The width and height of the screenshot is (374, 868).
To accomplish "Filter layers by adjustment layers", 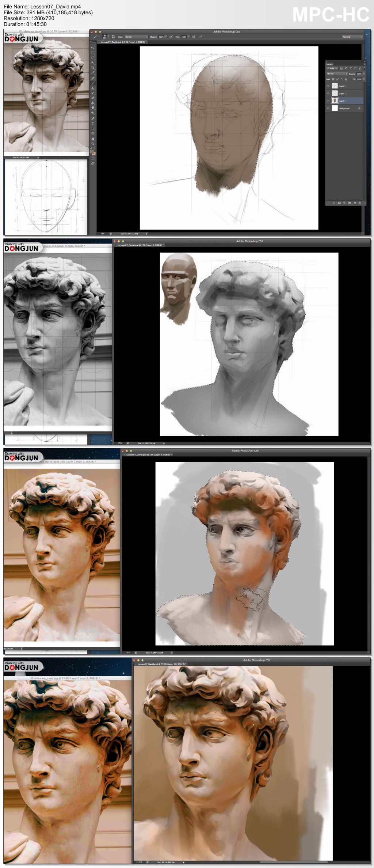I will coord(346,68).
